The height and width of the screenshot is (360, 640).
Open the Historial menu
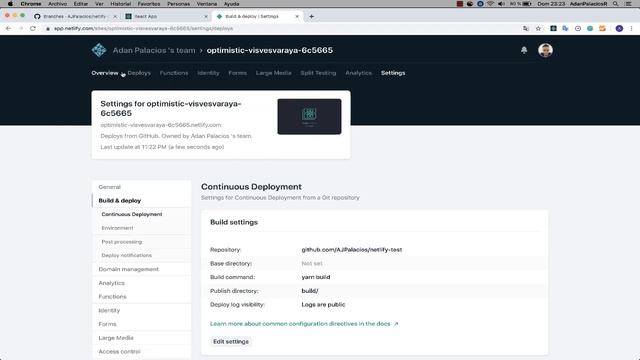pyautogui.click(x=121, y=4)
